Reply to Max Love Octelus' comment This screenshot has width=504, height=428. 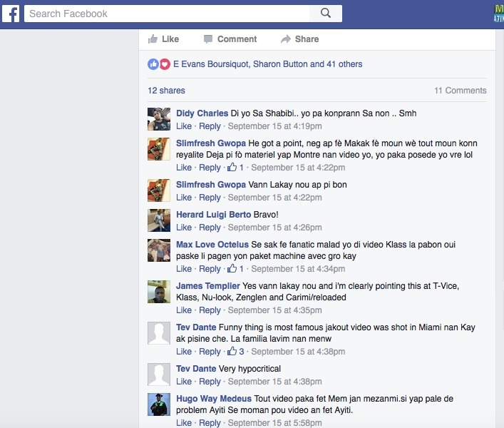pos(210,269)
